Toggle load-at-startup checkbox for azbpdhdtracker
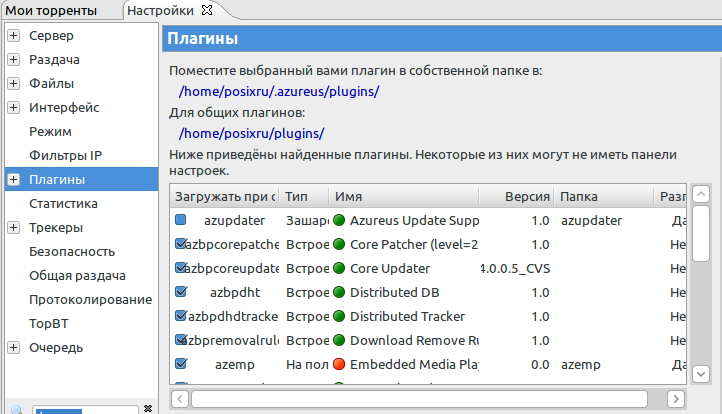722x414 pixels. coord(180,315)
